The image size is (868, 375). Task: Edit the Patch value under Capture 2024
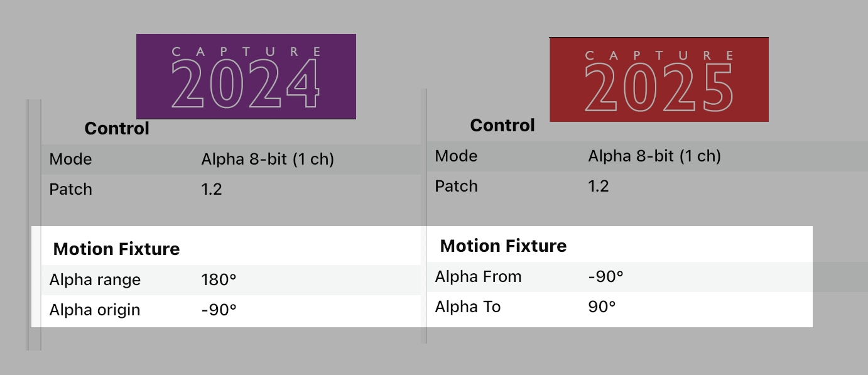212,190
